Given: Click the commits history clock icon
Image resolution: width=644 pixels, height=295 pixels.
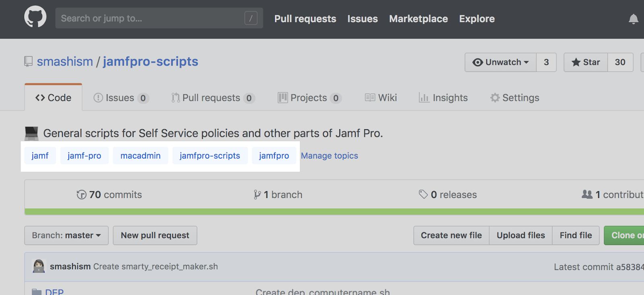Looking at the screenshot, I should coord(81,195).
